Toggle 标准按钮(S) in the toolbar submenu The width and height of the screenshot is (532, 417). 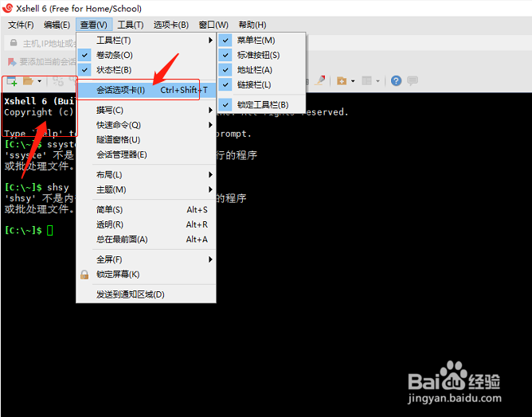[261, 55]
